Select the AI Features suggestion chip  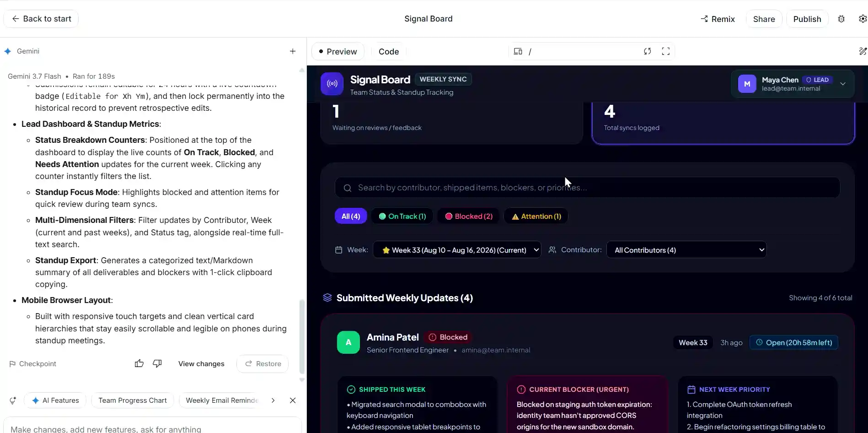click(x=55, y=401)
